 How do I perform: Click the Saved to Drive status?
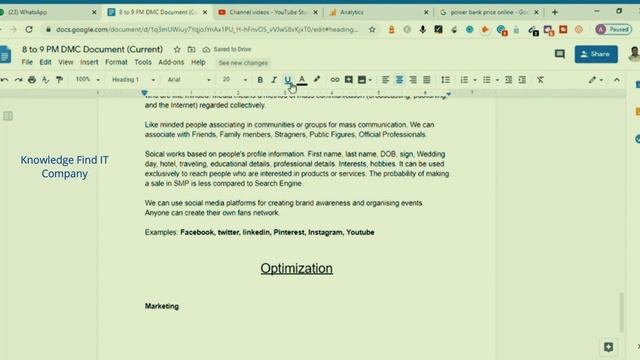click(227, 49)
